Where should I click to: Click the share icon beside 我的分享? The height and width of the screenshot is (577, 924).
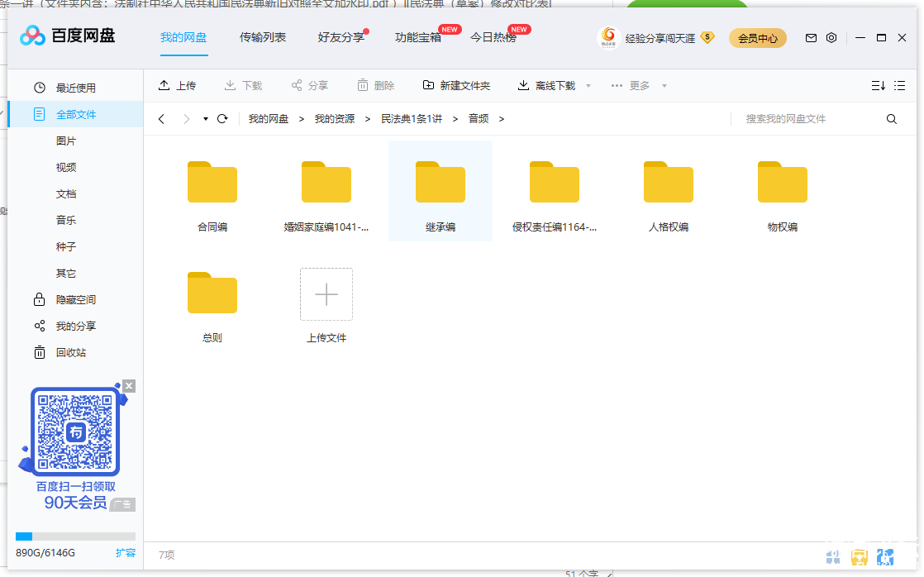[40, 326]
